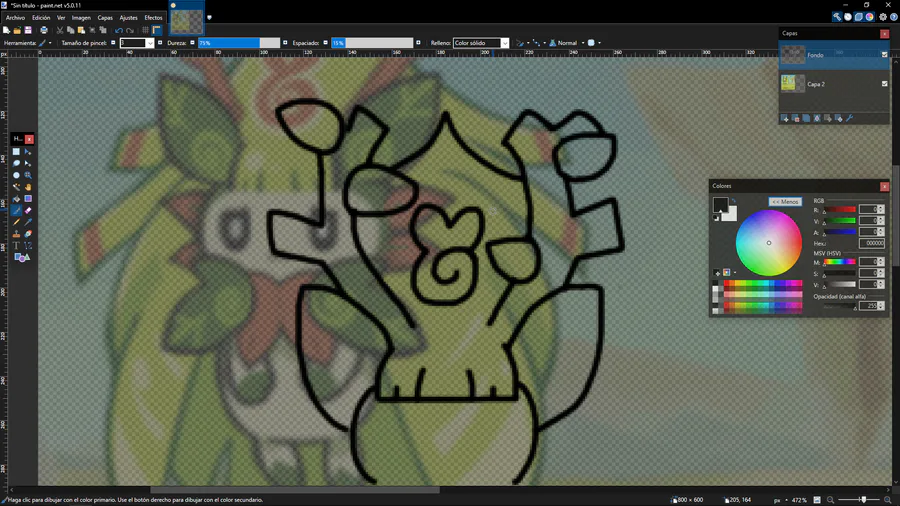Click the Cut scissors icon
Viewport: 900px width, 506px height.
pos(60,30)
